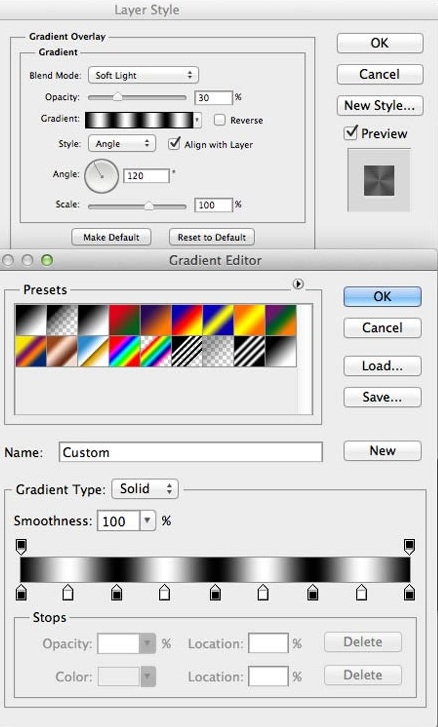This screenshot has height=727, width=438.
Task: Click Cancel in Gradient Editor
Action: [x=382, y=328]
